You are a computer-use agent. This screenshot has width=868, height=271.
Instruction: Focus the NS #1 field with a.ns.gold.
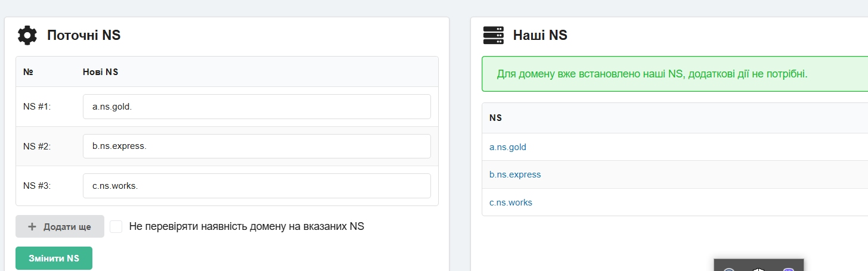click(x=256, y=107)
